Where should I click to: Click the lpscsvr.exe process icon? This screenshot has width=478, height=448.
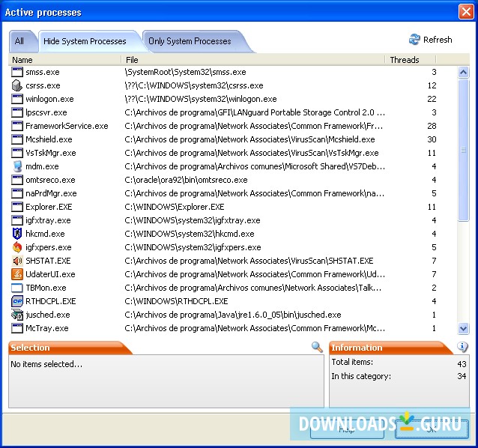[17, 112]
